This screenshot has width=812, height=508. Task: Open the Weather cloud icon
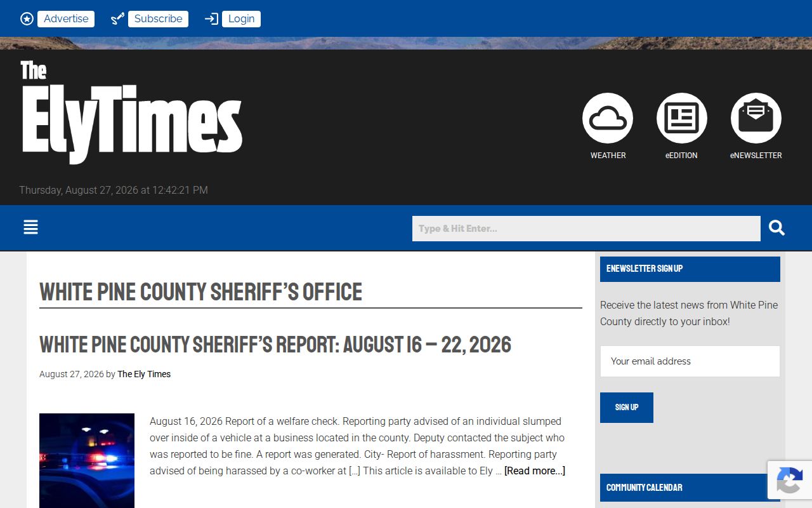tap(608, 118)
